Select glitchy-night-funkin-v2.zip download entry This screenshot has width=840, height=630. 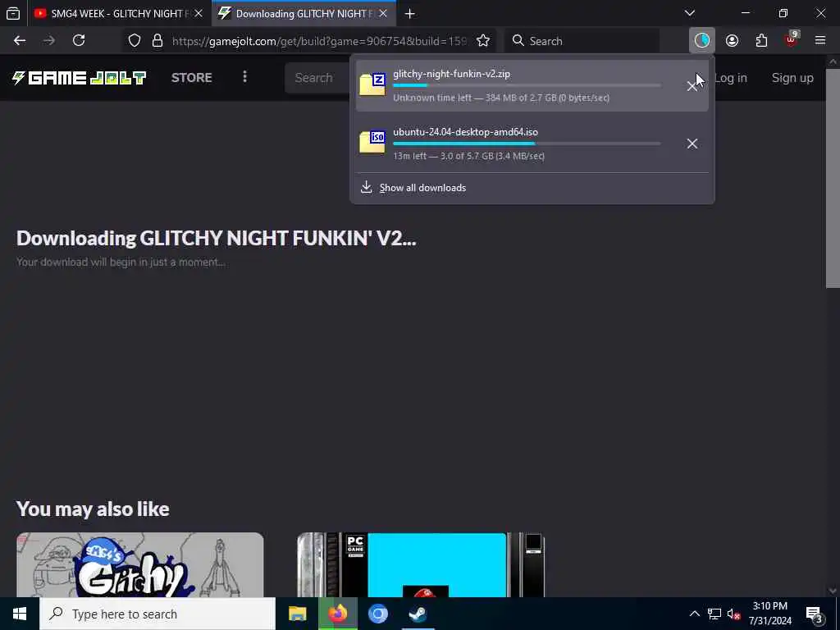click(532, 85)
